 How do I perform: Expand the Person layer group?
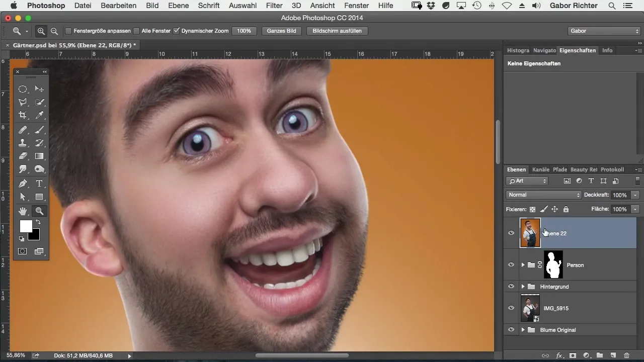(523, 265)
